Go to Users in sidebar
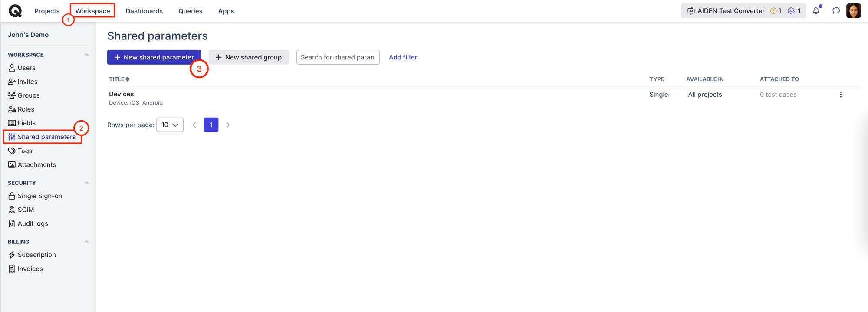This screenshot has width=868, height=312. click(26, 68)
